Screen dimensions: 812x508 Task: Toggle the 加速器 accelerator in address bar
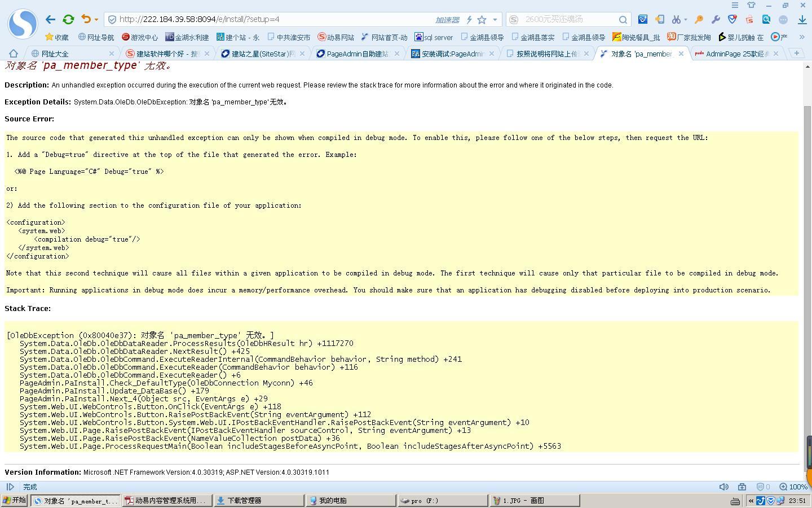(447, 20)
